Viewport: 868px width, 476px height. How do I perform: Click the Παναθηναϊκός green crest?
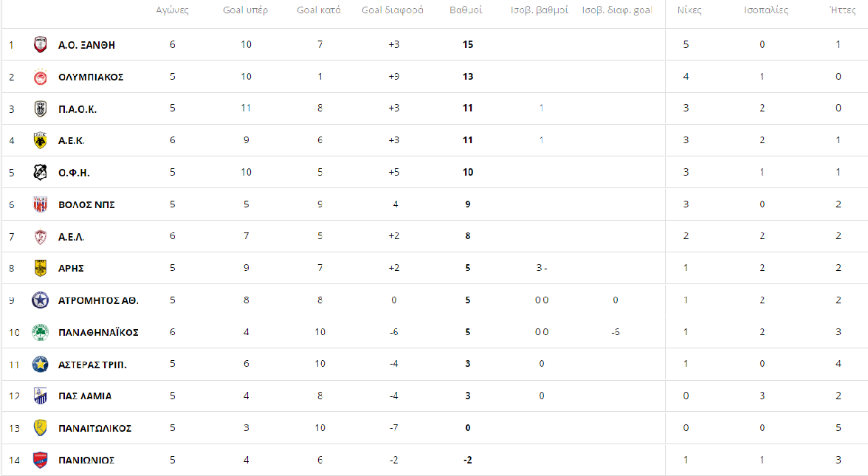pos(41,332)
